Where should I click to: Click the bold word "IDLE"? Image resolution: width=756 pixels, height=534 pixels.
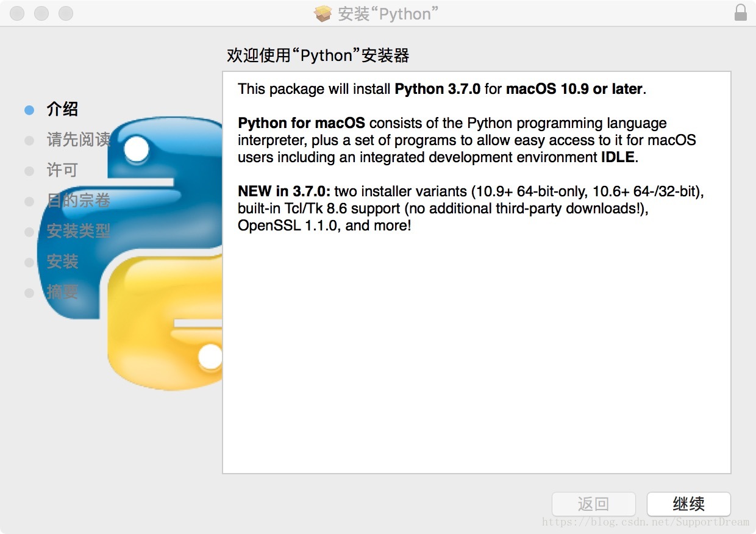[x=618, y=157]
